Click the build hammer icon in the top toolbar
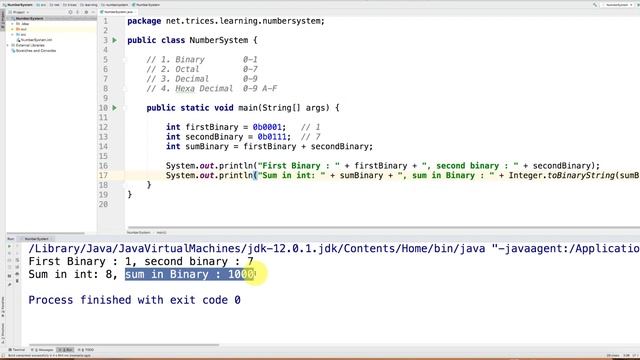Viewport: 640px width, 360px height. tap(595, 5)
